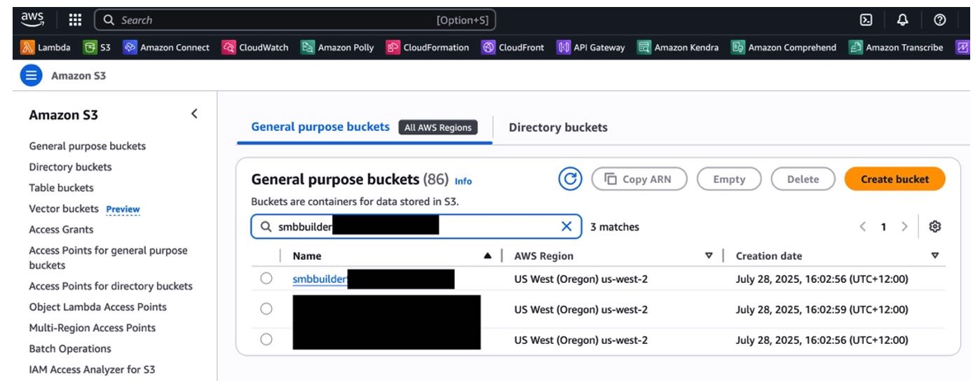
Task: Open the AWS services grid menu
Action: pos(74,20)
